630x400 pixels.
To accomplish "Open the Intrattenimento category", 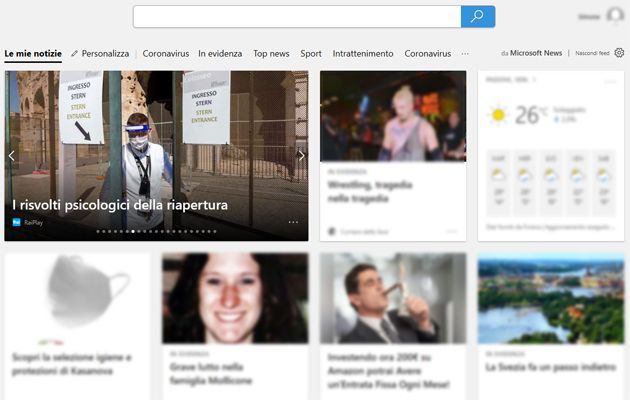I will point(363,53).
